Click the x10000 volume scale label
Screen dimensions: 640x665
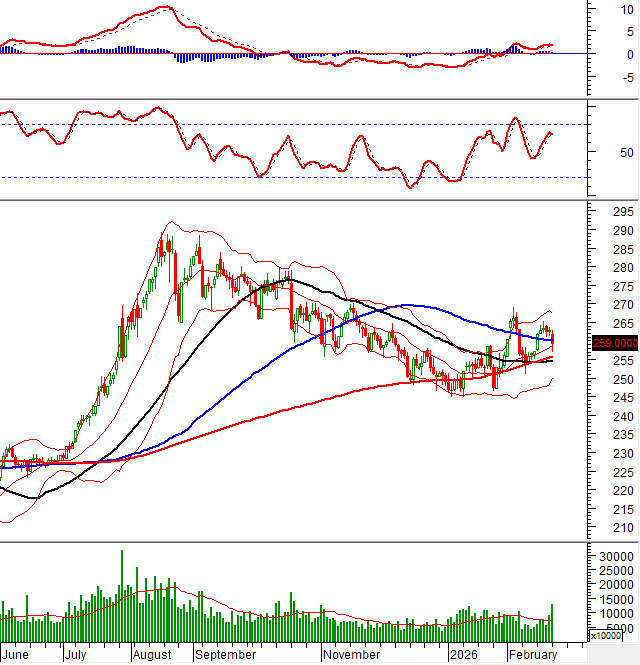click(x=611, y=636)
